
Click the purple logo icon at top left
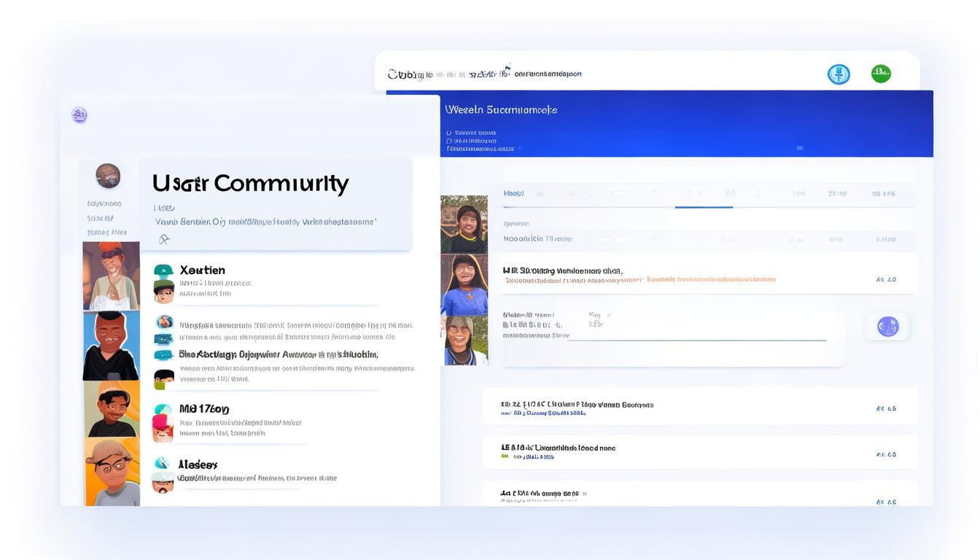pos(79,114)
